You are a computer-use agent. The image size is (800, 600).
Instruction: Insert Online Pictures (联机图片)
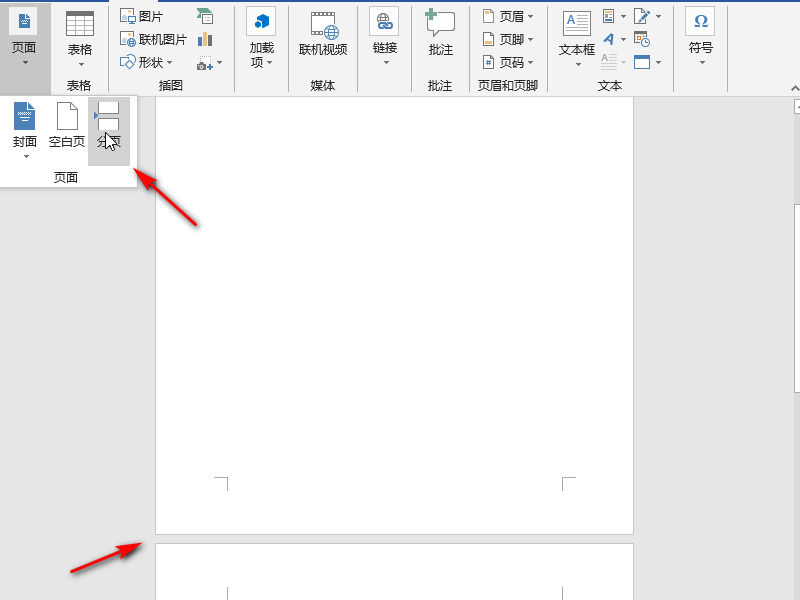[153, 39]
